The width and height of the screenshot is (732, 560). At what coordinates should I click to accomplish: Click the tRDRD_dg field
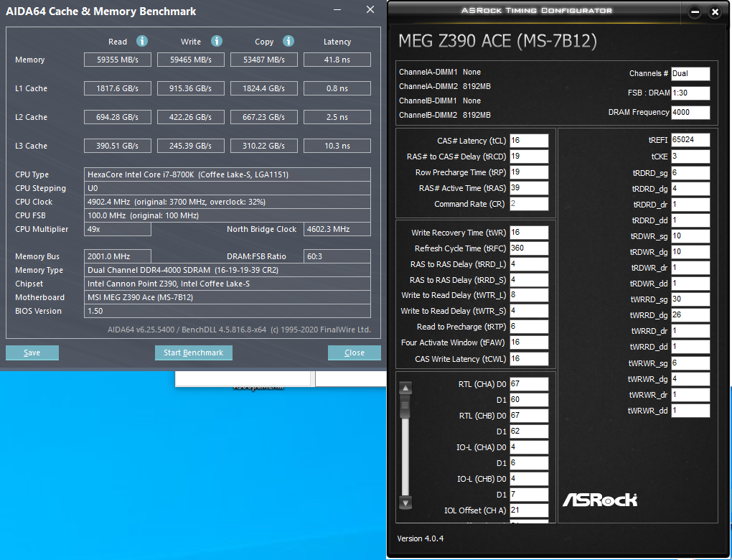(690, 189)
